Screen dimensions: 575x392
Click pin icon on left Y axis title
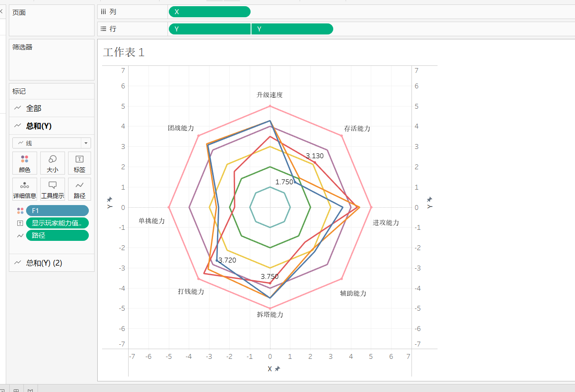pos(110,200)
